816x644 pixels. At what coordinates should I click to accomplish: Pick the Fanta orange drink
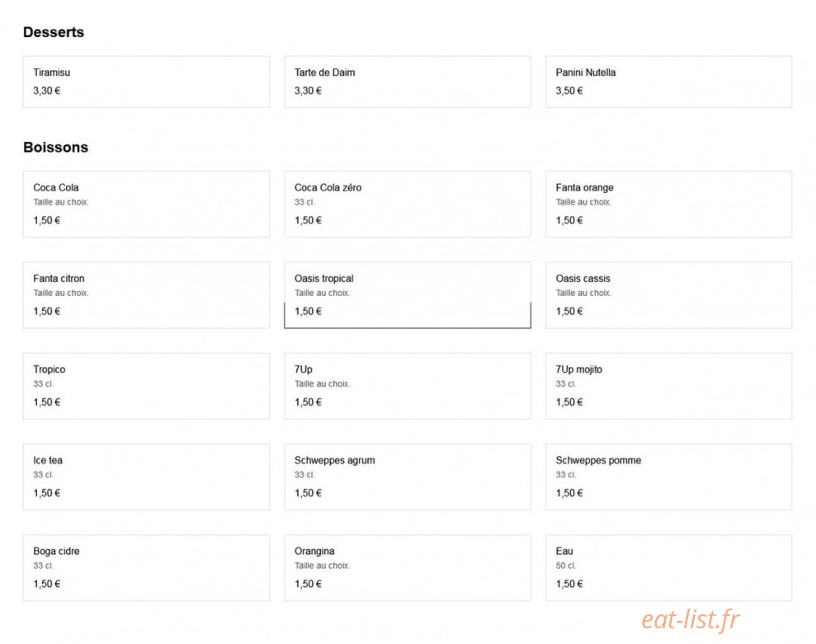tap(669, 204)
